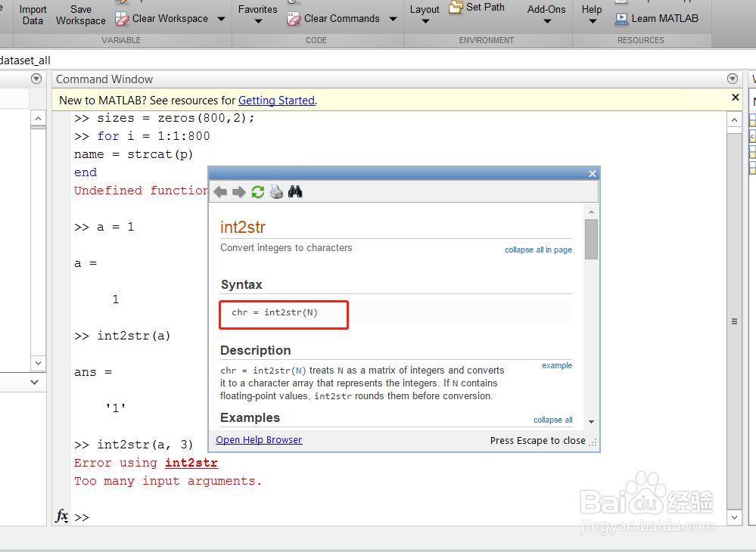Click the 'example' link in Description
This screenshot has height=552, width=756.
(557, 365)
